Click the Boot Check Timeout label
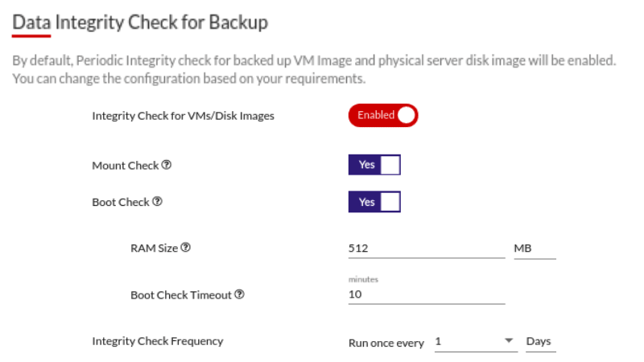Viewport: 644px width, 362px height. click(181, 295)
